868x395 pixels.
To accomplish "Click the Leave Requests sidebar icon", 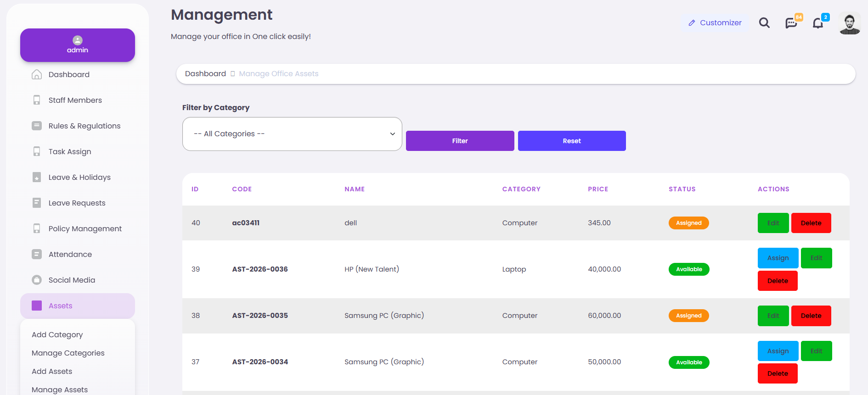I will click(x=37, y=203).
